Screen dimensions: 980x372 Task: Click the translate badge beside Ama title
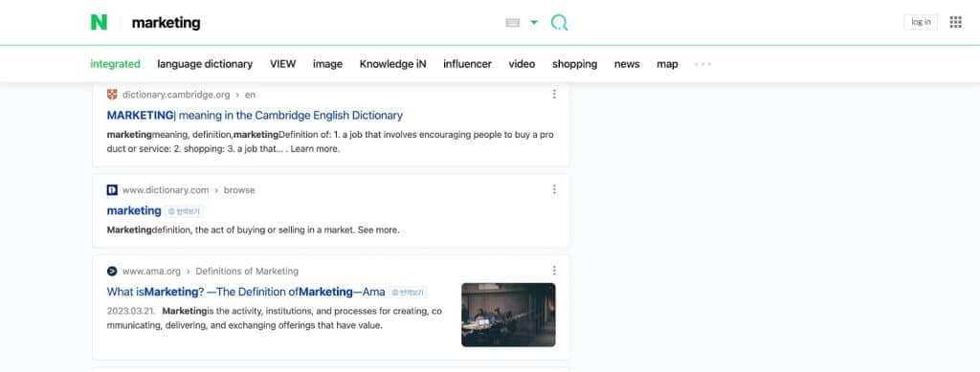pos(408,292)
